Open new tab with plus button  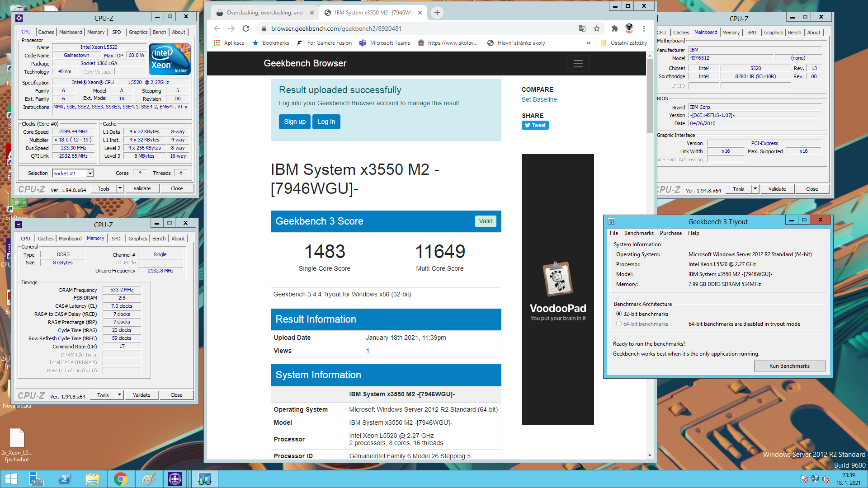(437, 13)
